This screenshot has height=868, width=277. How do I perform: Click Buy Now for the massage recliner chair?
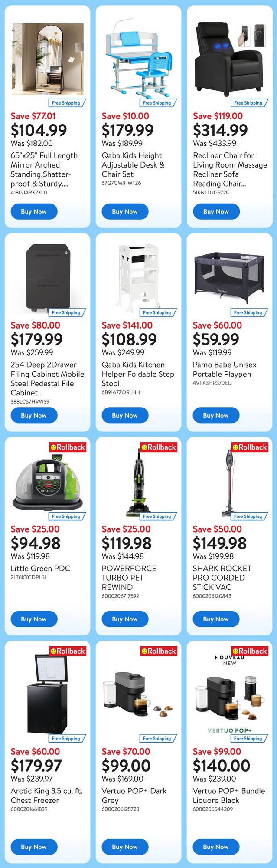coord(216,212)
